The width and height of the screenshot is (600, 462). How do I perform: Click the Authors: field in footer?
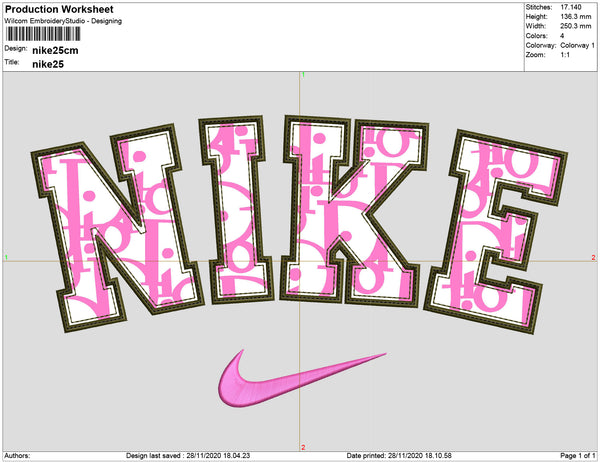[x=17, y=456]
